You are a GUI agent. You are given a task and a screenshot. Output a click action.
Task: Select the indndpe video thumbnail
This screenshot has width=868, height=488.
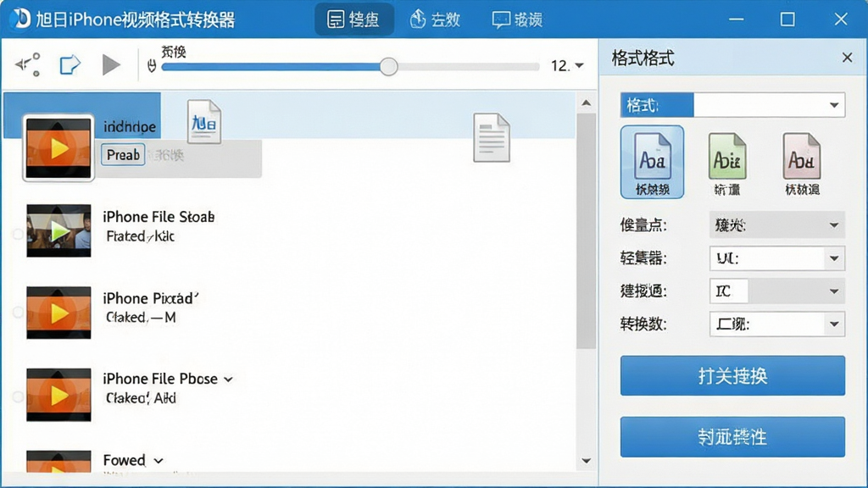58,148
